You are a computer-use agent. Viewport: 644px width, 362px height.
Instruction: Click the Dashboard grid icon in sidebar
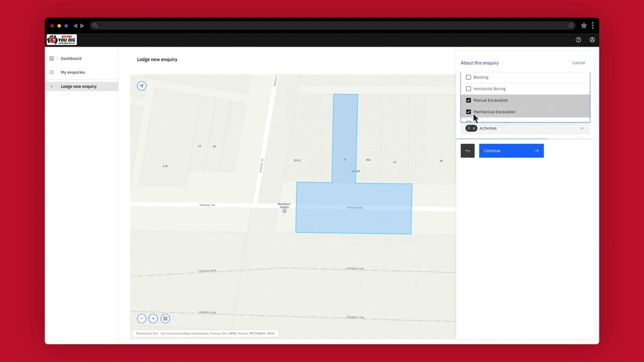click(x=51, y=58)
